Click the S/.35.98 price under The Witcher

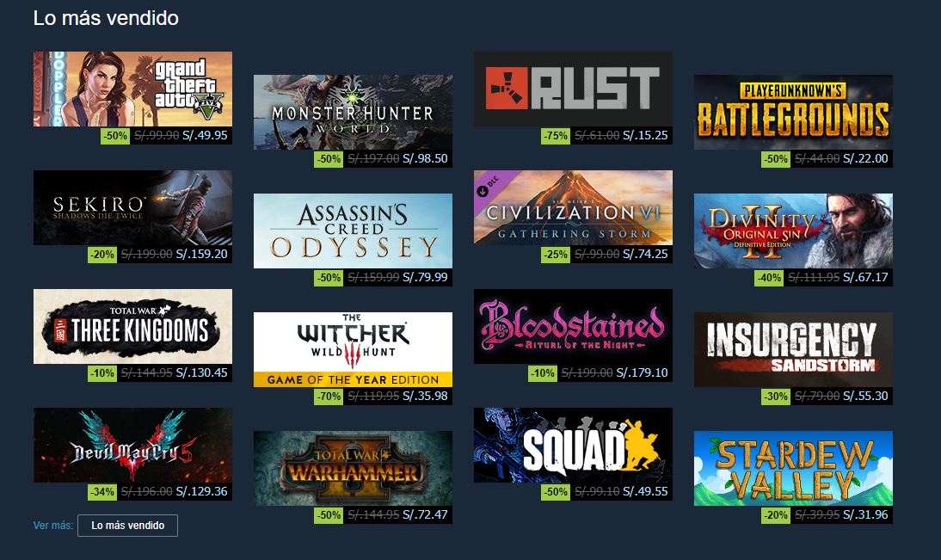[x=425, y=397]
